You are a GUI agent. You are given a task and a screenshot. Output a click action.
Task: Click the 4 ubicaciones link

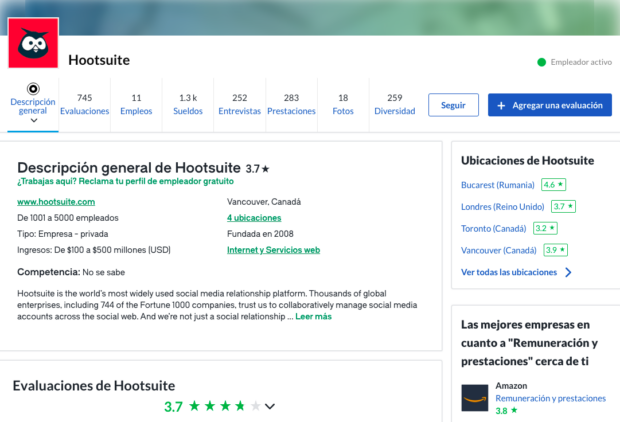point(254,218)
